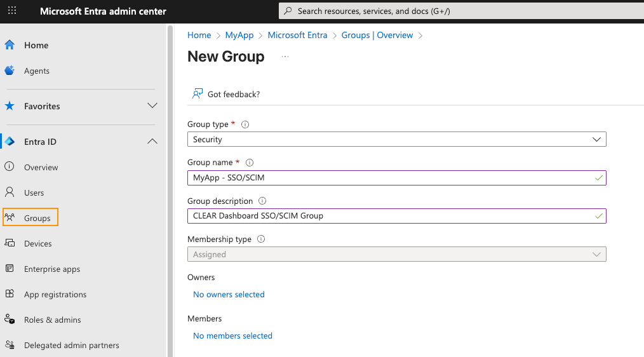
Task: Click the MyApp breadcrumb link
Action: click(239, 36)
